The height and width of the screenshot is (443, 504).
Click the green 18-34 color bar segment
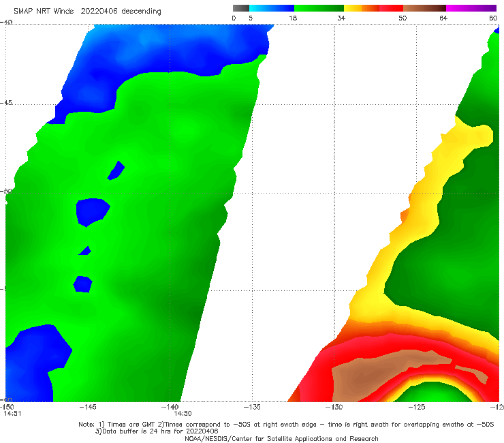coord(319,8)
